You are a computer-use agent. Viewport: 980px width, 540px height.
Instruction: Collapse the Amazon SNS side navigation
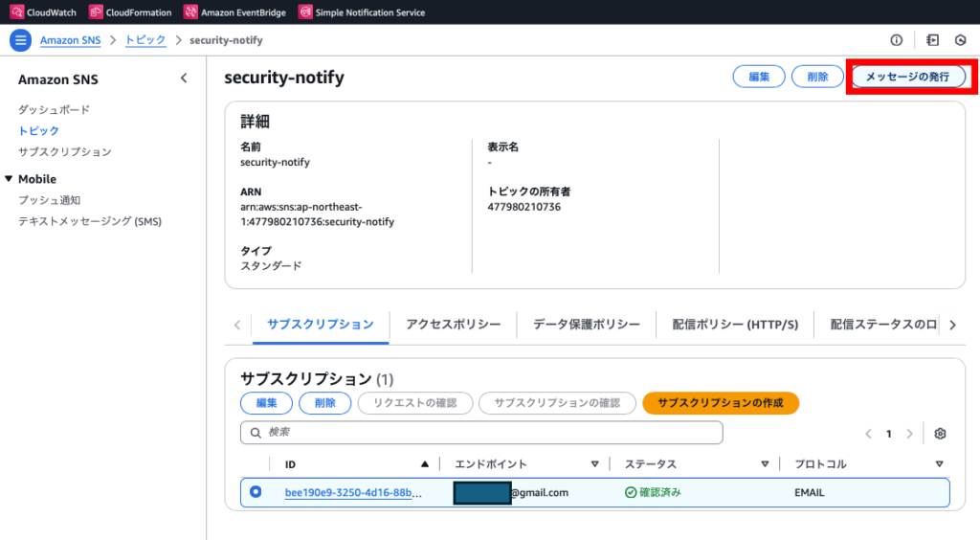[184, 79]
